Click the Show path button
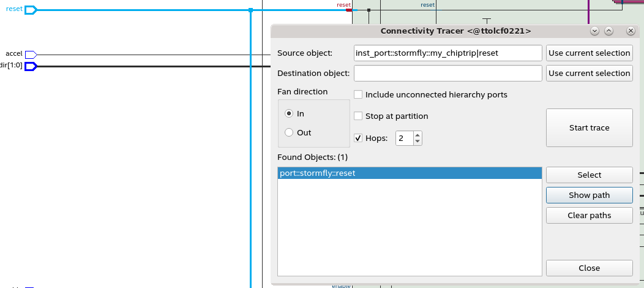The width and height of the screenshot is (644, 288). click(589, 195)
